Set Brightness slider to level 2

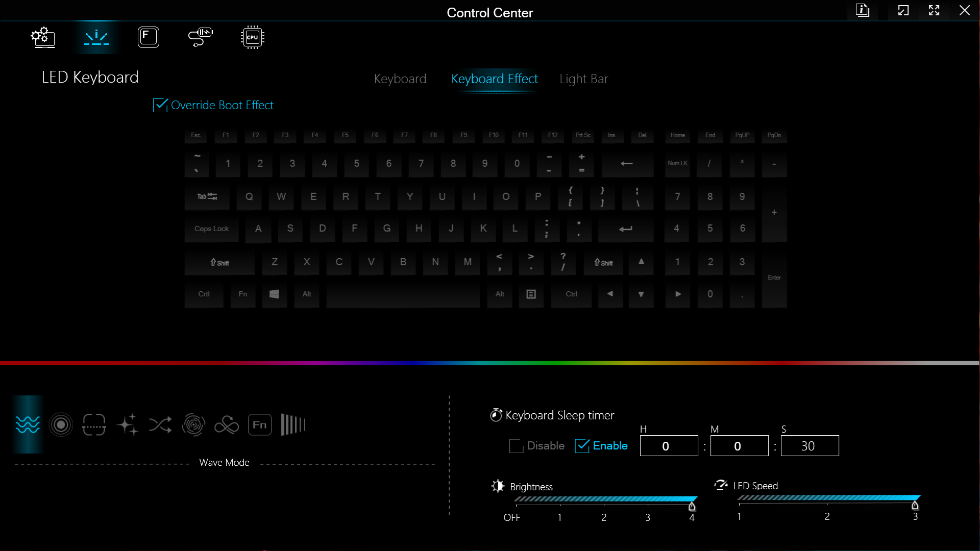604,505
